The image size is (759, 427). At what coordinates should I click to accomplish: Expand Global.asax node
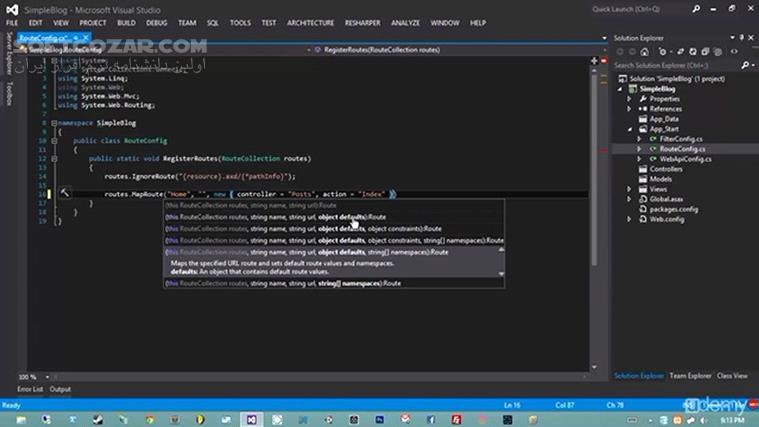[x=629, y=199]
